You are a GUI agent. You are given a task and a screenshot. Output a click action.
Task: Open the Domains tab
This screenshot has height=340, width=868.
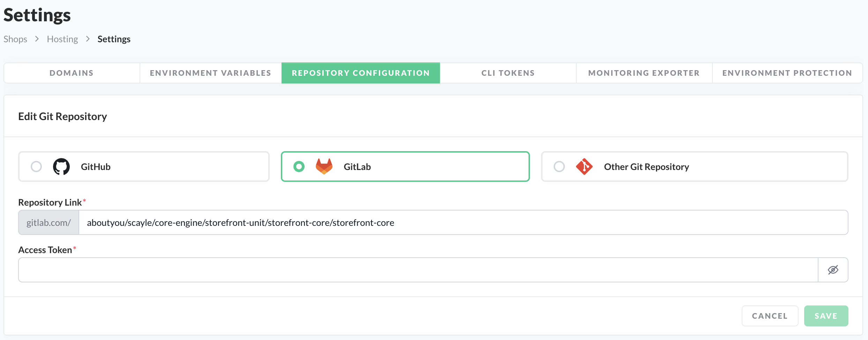pyautogui.click(x=72, y=73)
